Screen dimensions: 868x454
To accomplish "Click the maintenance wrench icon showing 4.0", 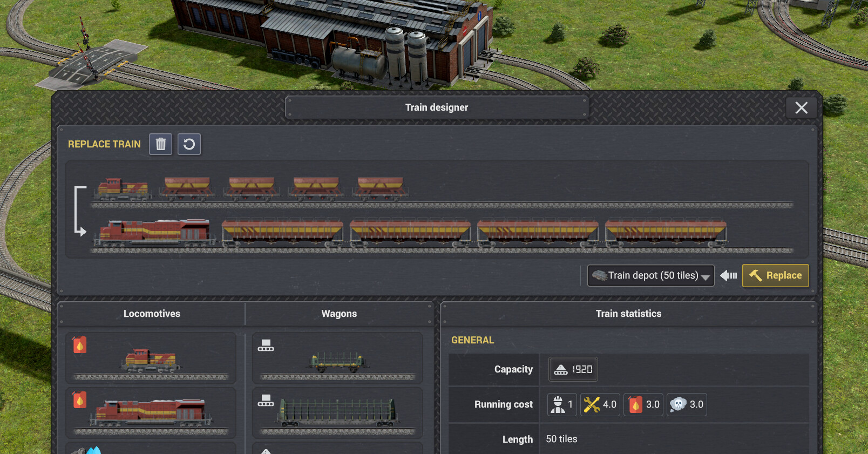I will (600, 404).
